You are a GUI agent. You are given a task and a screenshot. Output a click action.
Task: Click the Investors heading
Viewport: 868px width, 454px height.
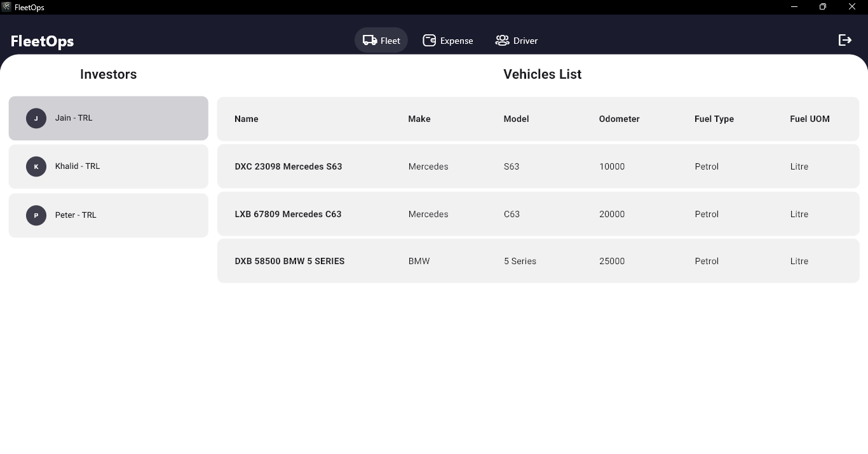click(x=109, y=74)
